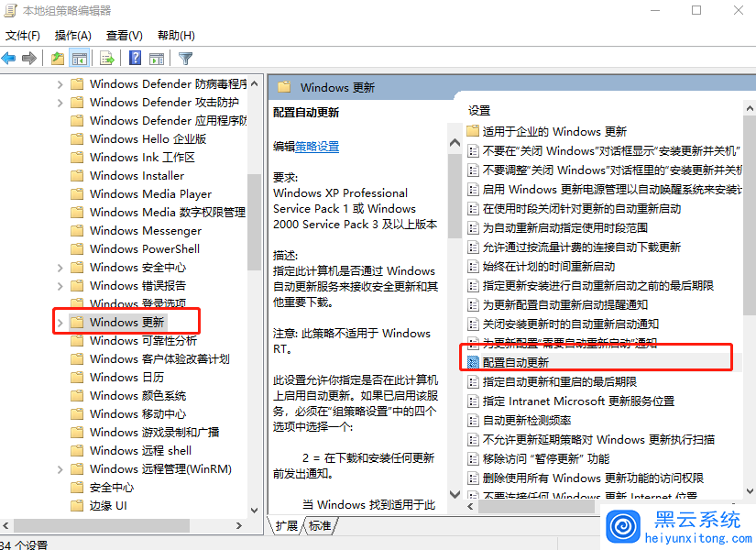The height and width of the screenshot is (550, 756).
Task: Click the Windows 移动中心 folder icon
Action: (77, 414)
